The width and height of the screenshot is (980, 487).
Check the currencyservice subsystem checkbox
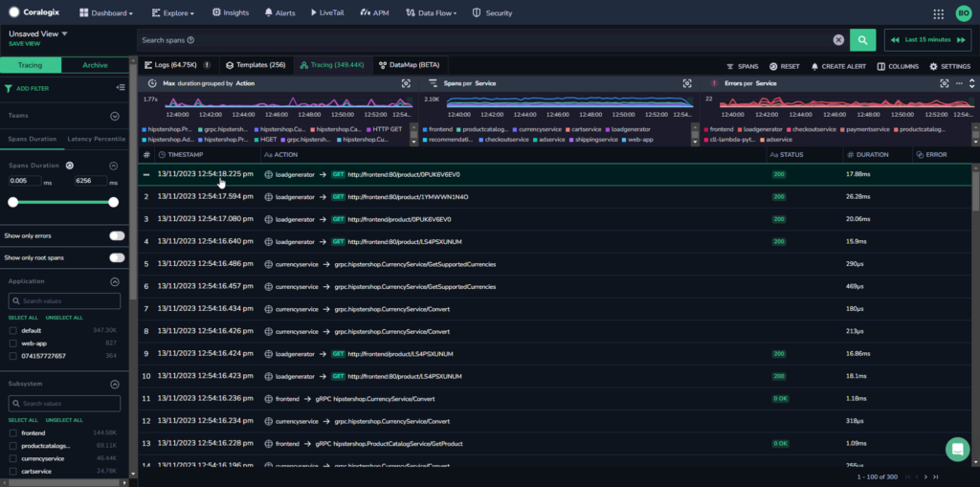pyautogui.click(x=12, y=458)
